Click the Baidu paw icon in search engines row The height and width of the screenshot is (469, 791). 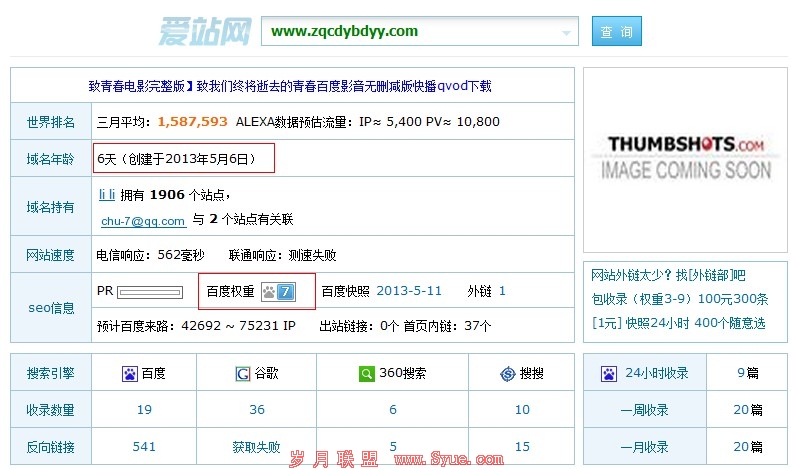coord(129,374)
